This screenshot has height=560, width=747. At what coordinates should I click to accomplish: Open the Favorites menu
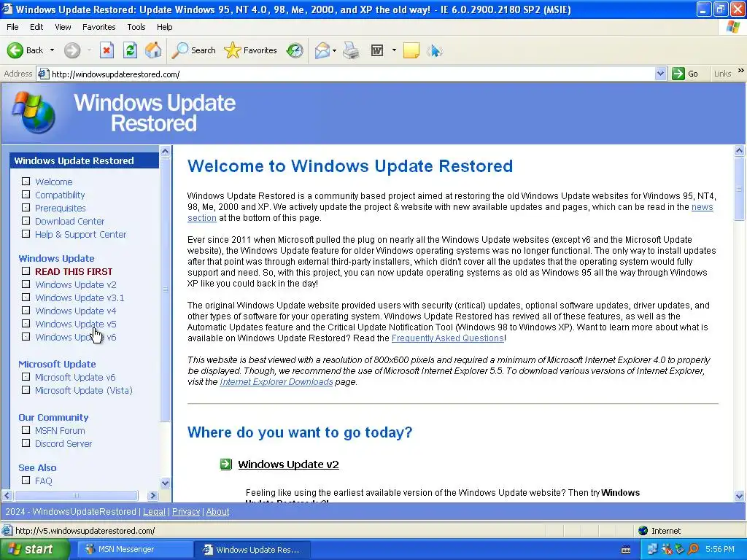click(98, 27)
